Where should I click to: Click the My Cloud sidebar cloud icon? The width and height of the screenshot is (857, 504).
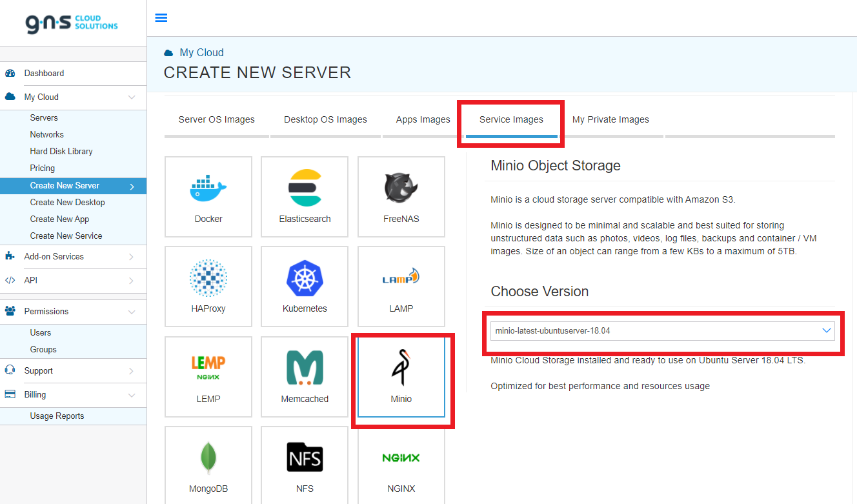10,97
